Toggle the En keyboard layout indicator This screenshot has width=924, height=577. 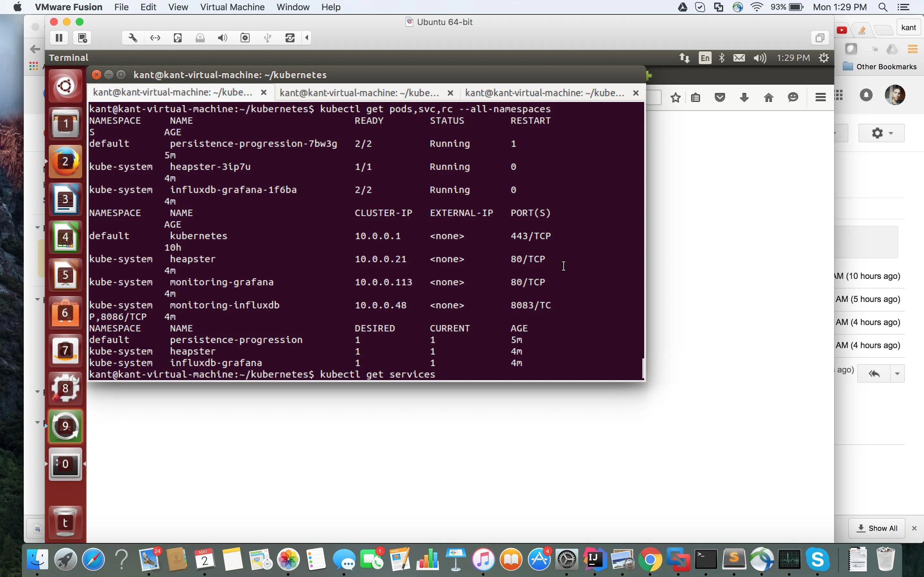click(705, 58)
